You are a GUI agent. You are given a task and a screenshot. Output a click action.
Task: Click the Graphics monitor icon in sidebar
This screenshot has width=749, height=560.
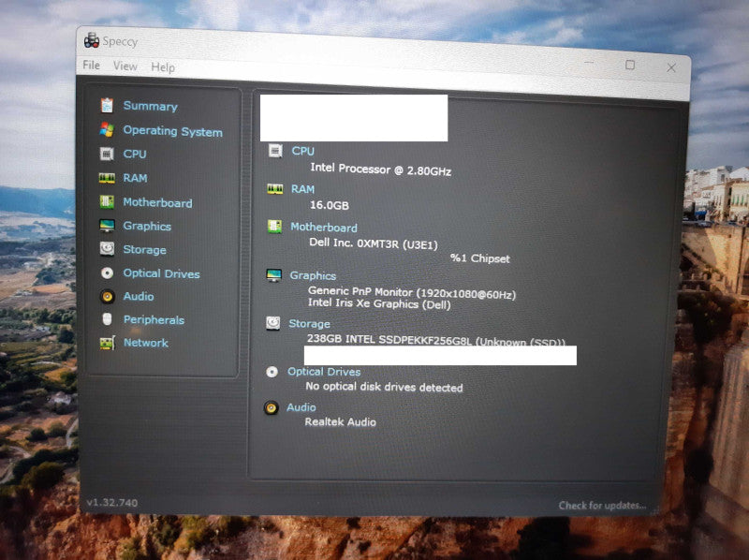(107, 225)
